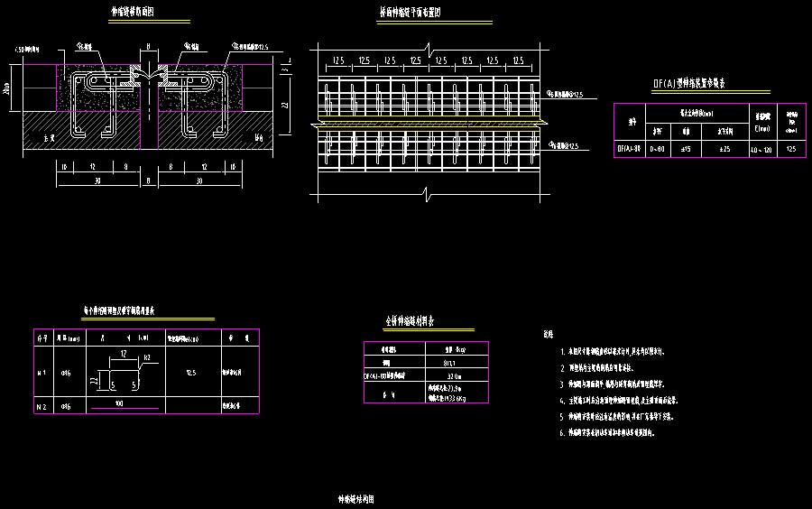Click the '40 ~ 120' gap value

pos(761,150)
